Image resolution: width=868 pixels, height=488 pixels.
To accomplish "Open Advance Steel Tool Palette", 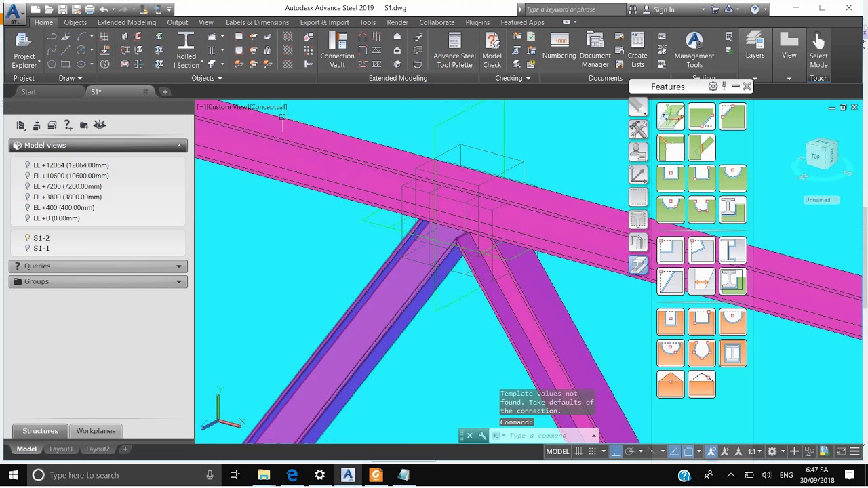I will [x=454, y=50].
